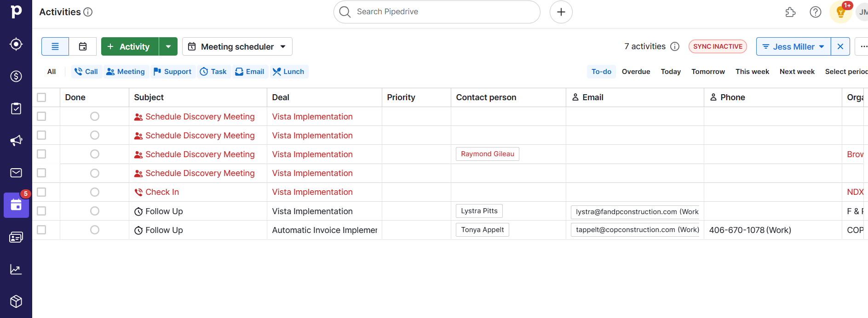Show Overdue activities
Image resolution: width=868 pixels, height=318 pixels.
636,72
